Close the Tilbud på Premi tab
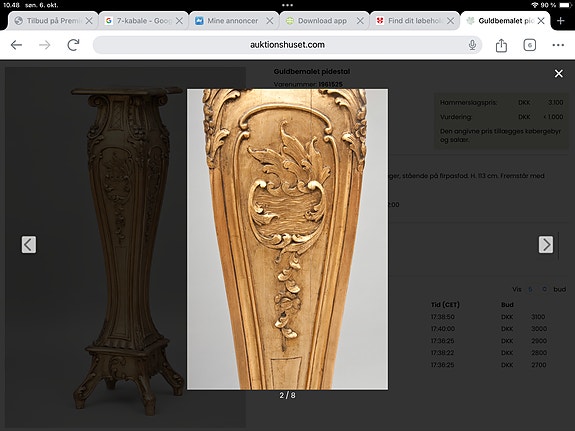This screenshot has width=575, height=431. click(89, 21)
